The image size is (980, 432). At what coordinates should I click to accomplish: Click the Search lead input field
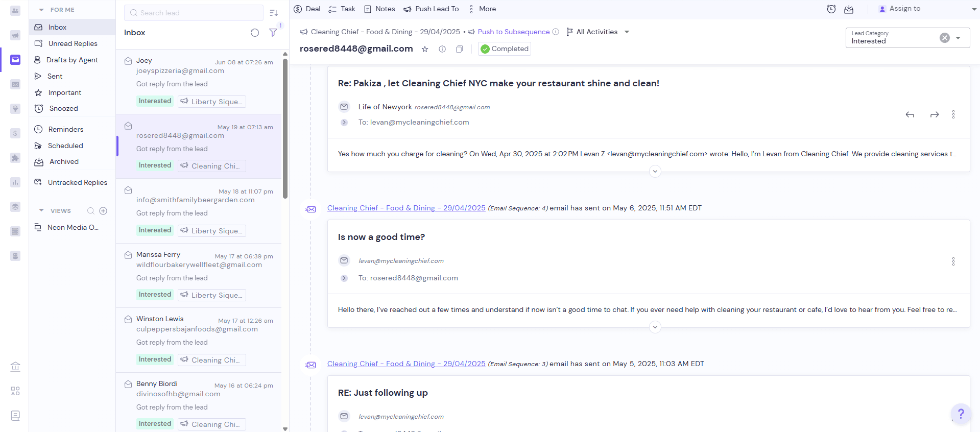(x=194, y=13)
